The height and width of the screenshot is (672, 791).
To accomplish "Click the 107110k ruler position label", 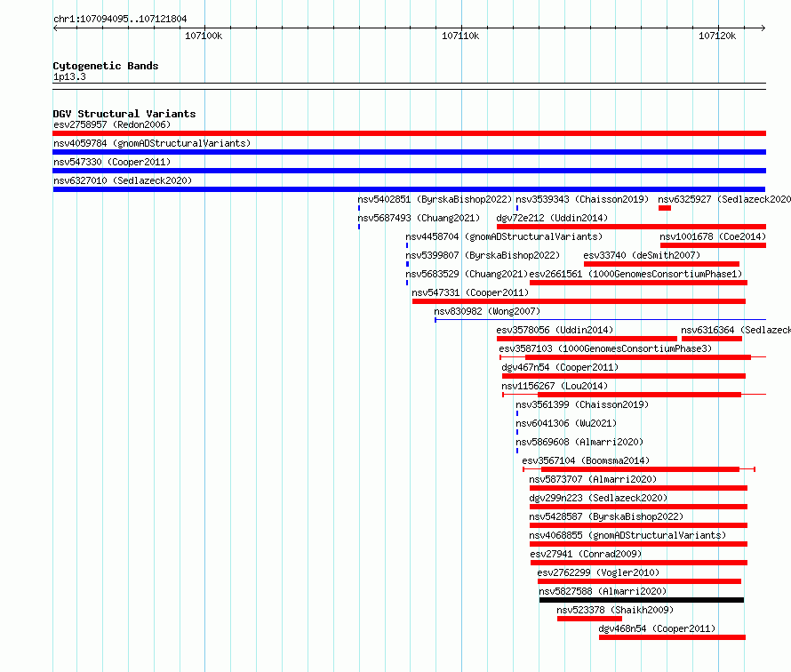I will coord(460,36).
